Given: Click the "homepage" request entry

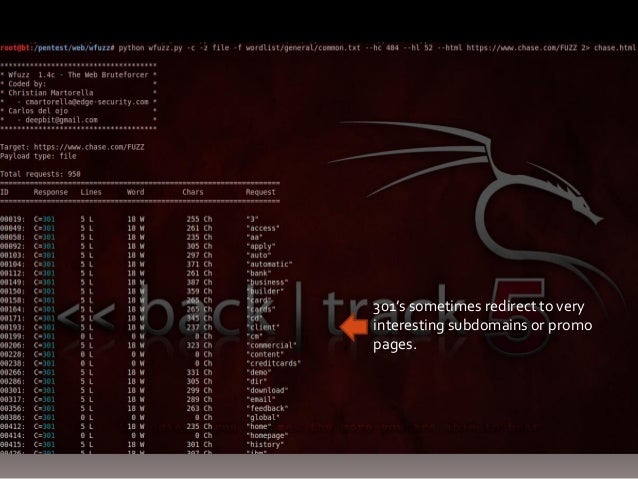Looking at the screenshot, I should click(x=267, y=435).
